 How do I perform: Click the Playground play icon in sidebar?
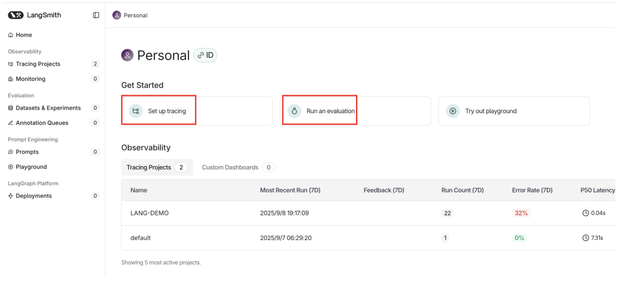coord(11,167)
